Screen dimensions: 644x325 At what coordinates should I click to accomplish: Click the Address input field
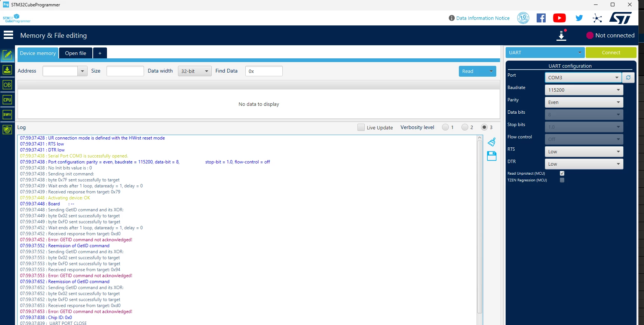tap(60, 71)
